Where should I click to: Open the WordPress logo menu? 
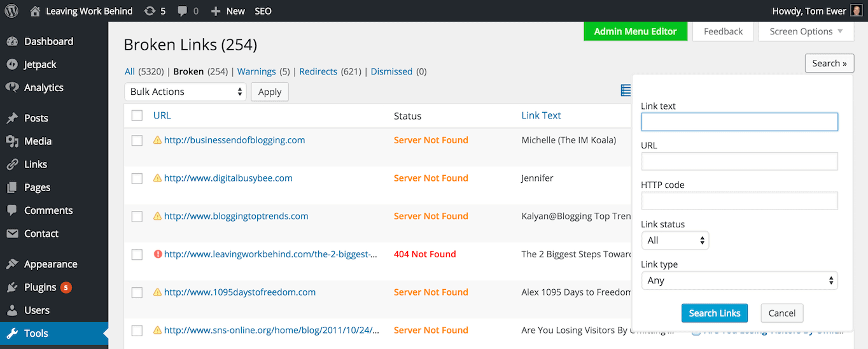(13, 11)
